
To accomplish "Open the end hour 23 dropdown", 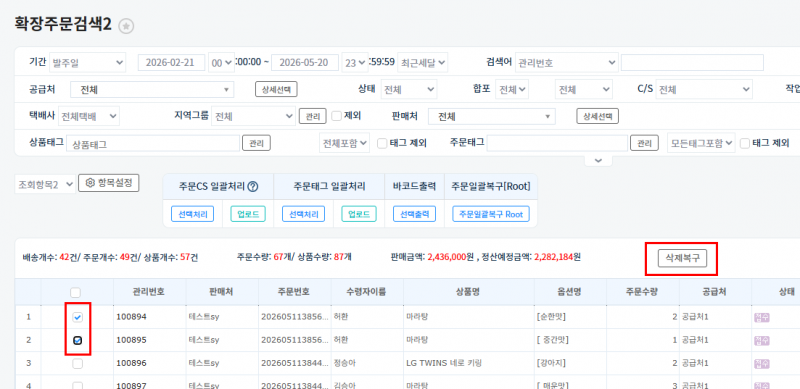I will (355, 63).
